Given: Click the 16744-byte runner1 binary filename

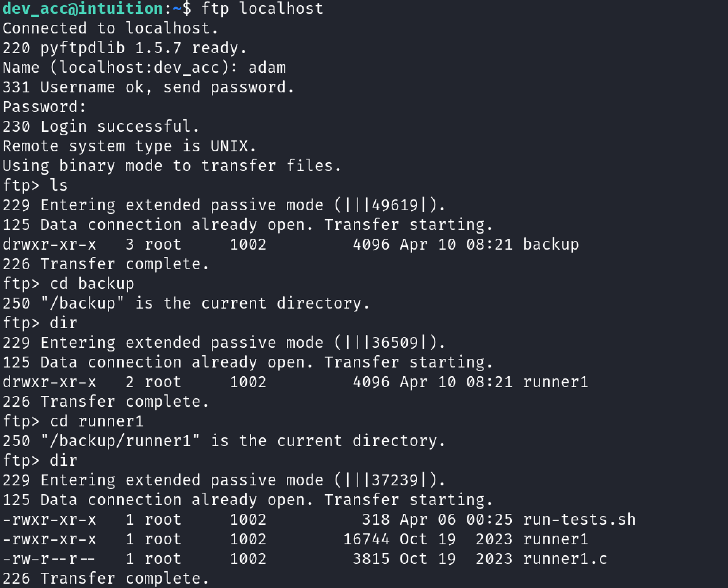Looking at the screenshot, I should 555,539.
